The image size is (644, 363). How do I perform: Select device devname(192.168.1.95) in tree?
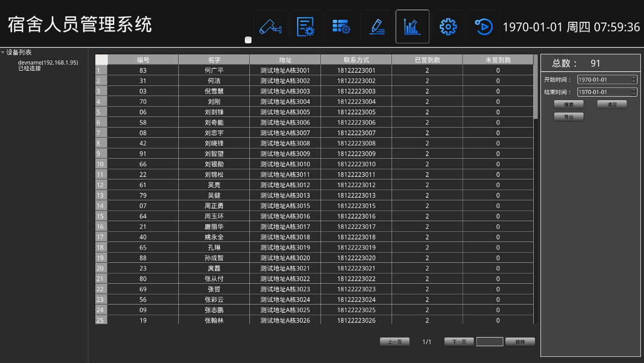pos(48,63)
